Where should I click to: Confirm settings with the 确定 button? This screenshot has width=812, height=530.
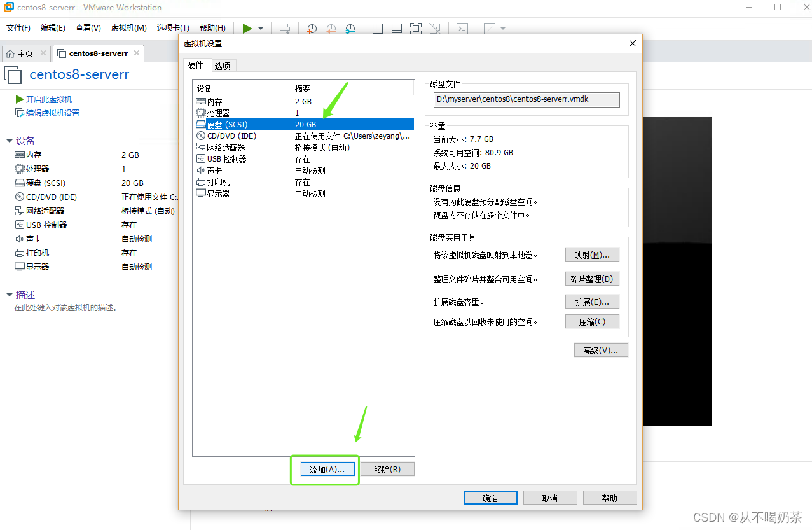click(x=490, y=498)
